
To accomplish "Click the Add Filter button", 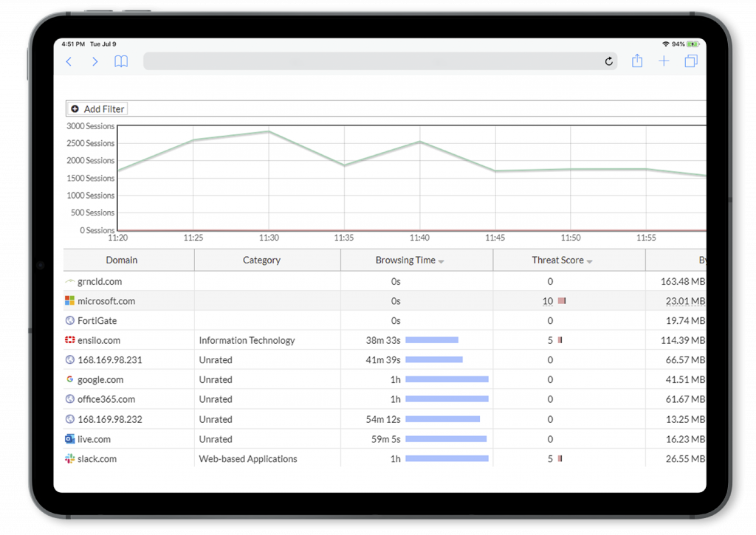I will point(97,109).
